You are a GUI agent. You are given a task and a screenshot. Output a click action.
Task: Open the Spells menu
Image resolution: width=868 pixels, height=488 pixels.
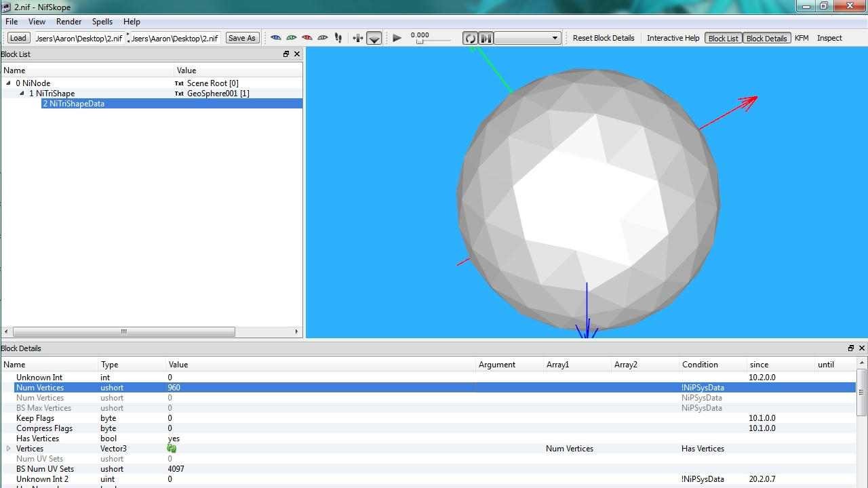tap(102, 22)
